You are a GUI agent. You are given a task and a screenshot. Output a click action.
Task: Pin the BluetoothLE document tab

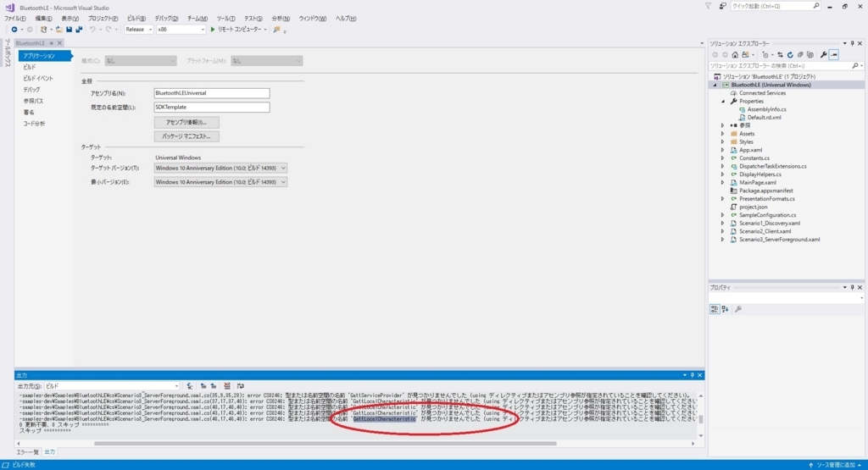tap(52, 43)
